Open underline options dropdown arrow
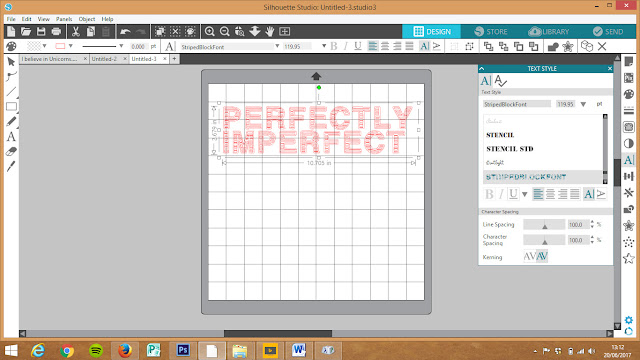640x360 pixels. click(524, 194)
